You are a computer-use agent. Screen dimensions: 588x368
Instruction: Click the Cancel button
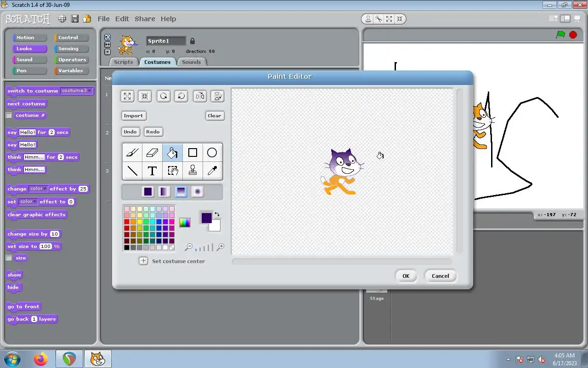(441, 276)
